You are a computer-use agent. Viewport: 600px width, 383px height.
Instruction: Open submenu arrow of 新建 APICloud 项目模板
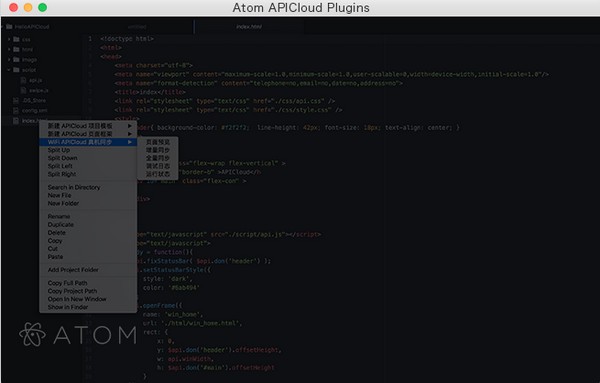tap(130, 126)
